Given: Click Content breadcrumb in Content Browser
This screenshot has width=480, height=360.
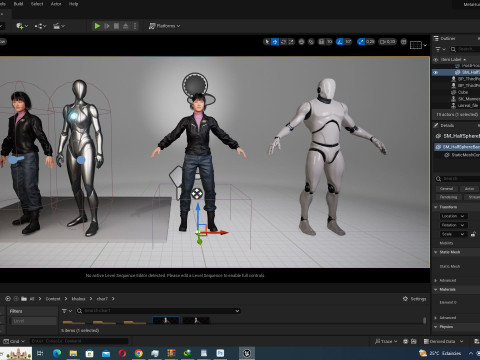Looking at the screenshot, I should [53, 299].
